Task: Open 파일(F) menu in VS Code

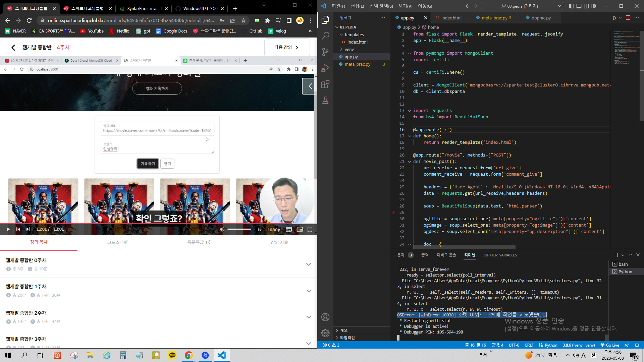Action: pos(338,6)
